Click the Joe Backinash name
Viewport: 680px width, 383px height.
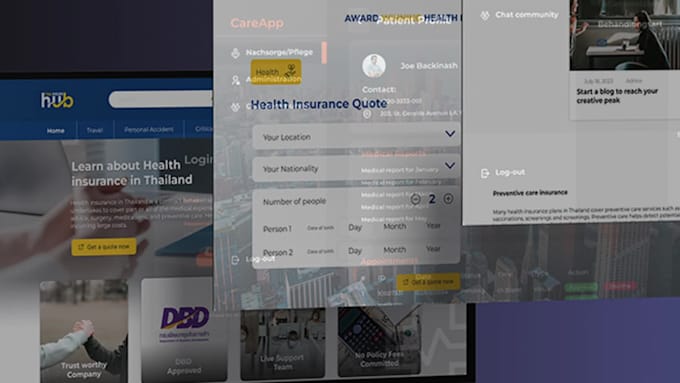[429, 65]
